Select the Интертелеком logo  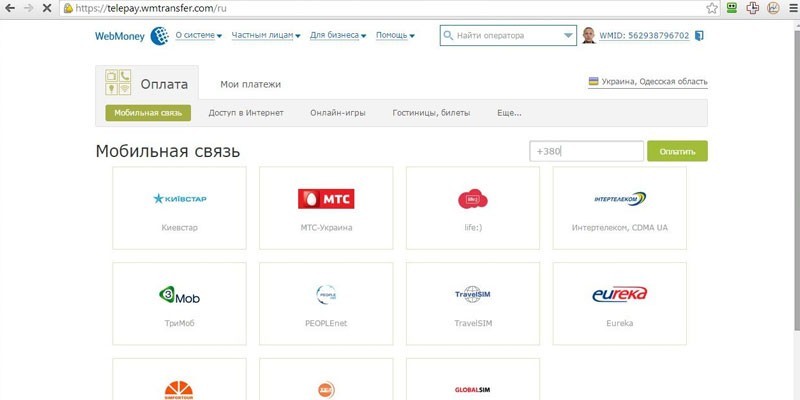[x=620, y=199]
